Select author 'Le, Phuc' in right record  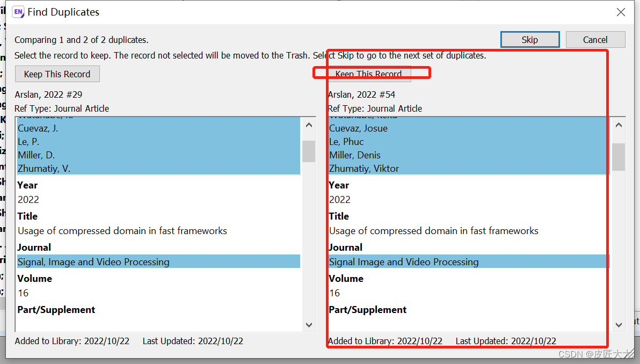(346, 142)
